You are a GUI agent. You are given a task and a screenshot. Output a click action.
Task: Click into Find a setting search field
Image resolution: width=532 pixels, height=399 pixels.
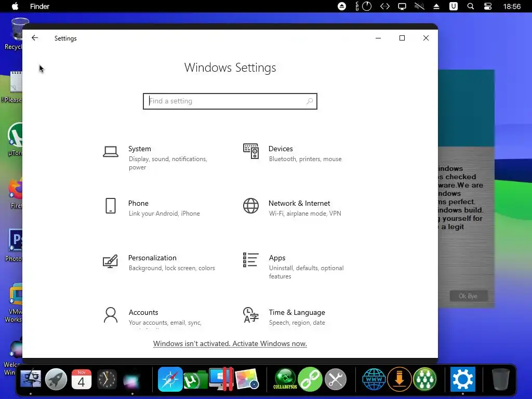coord(230,101)
